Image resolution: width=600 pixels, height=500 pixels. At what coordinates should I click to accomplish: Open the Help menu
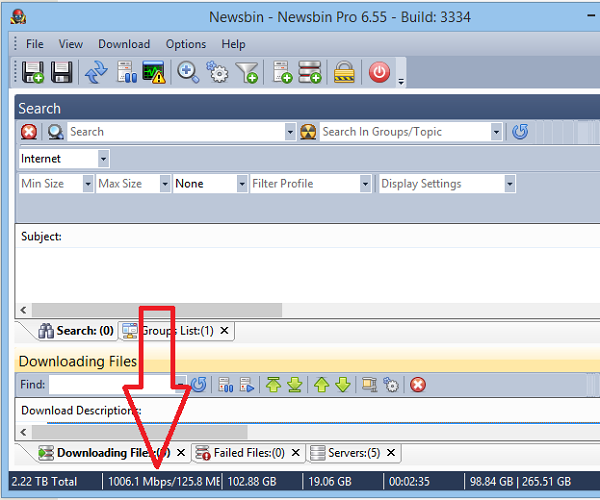pos(233,44)
